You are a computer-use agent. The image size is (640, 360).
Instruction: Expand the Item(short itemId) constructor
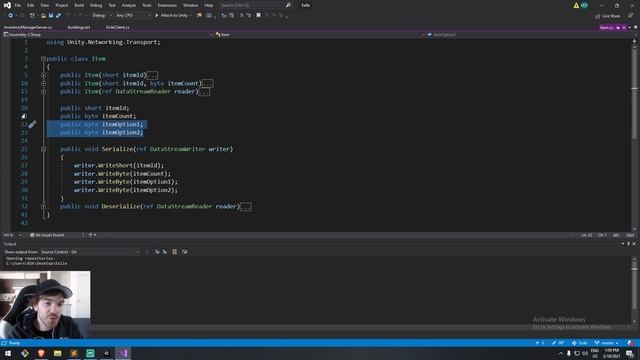coord(43,75)
